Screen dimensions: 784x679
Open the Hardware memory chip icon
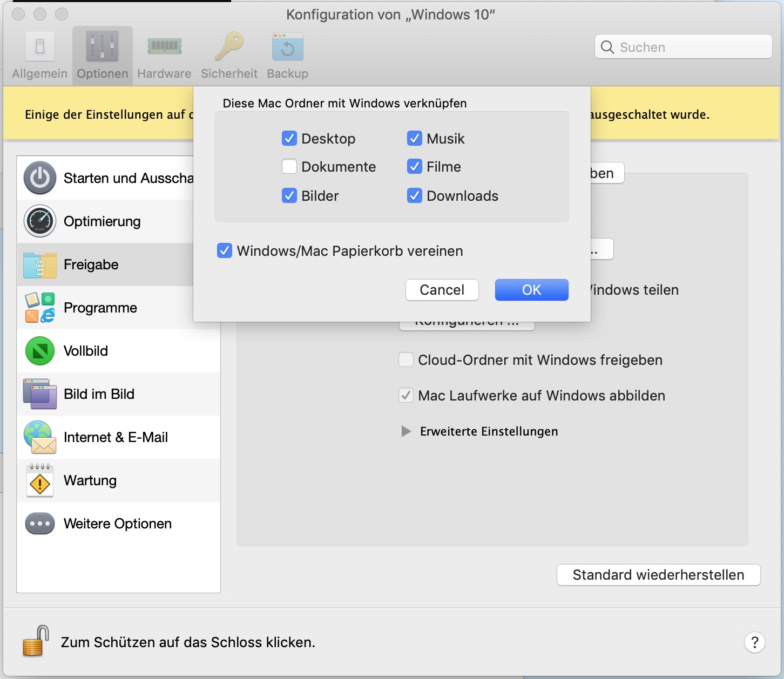[164, 47]
